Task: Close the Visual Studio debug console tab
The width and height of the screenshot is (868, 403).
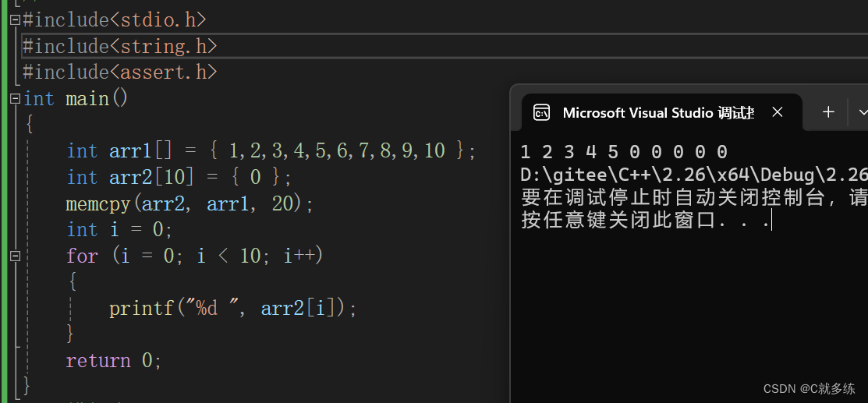Action: click(778, 112)
